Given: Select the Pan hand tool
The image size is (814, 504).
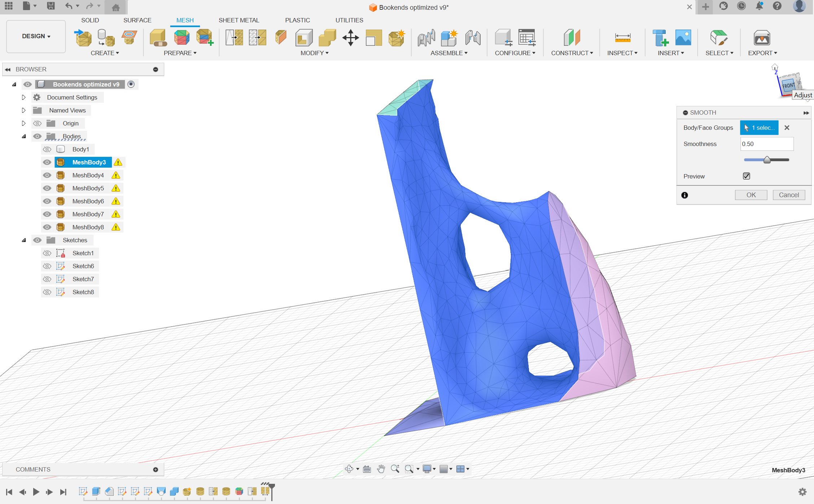Looking at the screenshot, I should point(381,469).
